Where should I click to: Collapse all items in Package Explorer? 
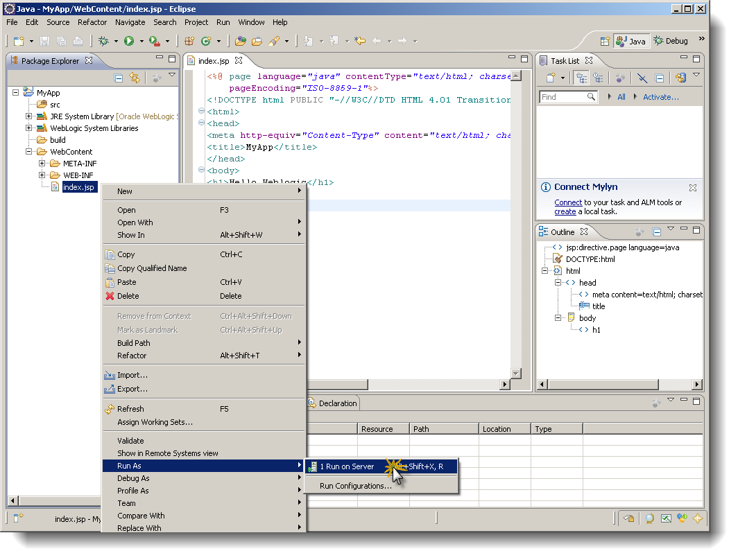[x=119, y=78]
